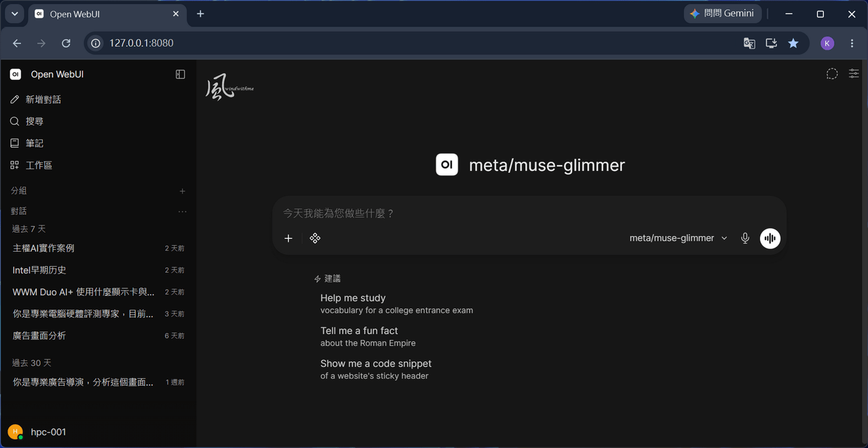Image resolution: width=868 pixels, height=448 pixels.
Task: Start voice mode with the waveform button
Action: (770, 238)
